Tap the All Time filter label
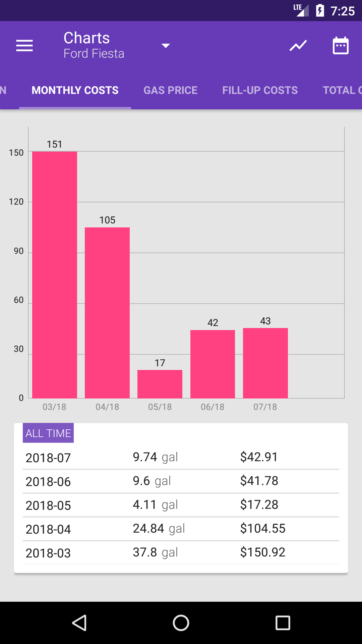Image resolution: width=362 pixels, height=644 pixels. (48, 433)
